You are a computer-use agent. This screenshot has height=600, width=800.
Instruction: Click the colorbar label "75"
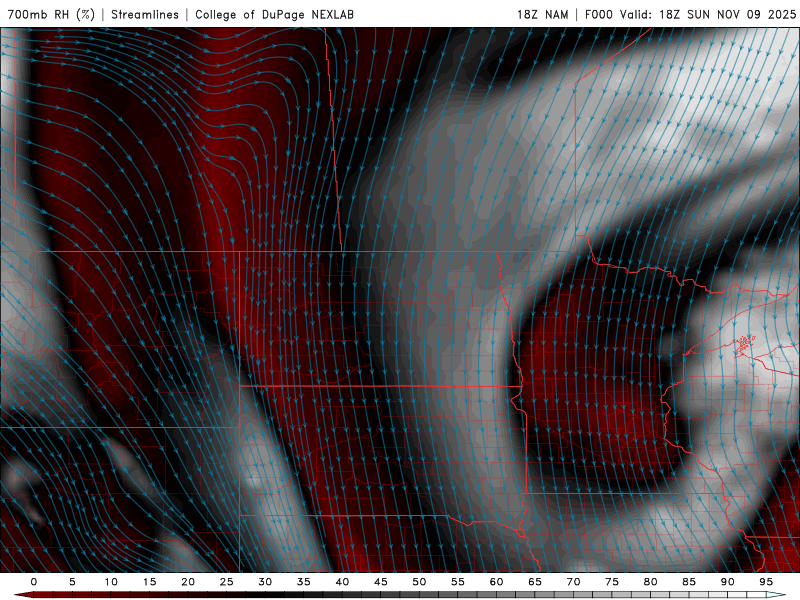[x=612, y=582]
